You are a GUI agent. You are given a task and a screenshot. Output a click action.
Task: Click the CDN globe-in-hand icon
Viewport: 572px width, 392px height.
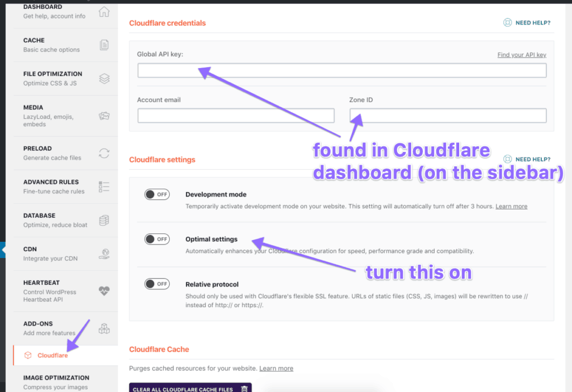pyautogui.click(x=104, y=254)
